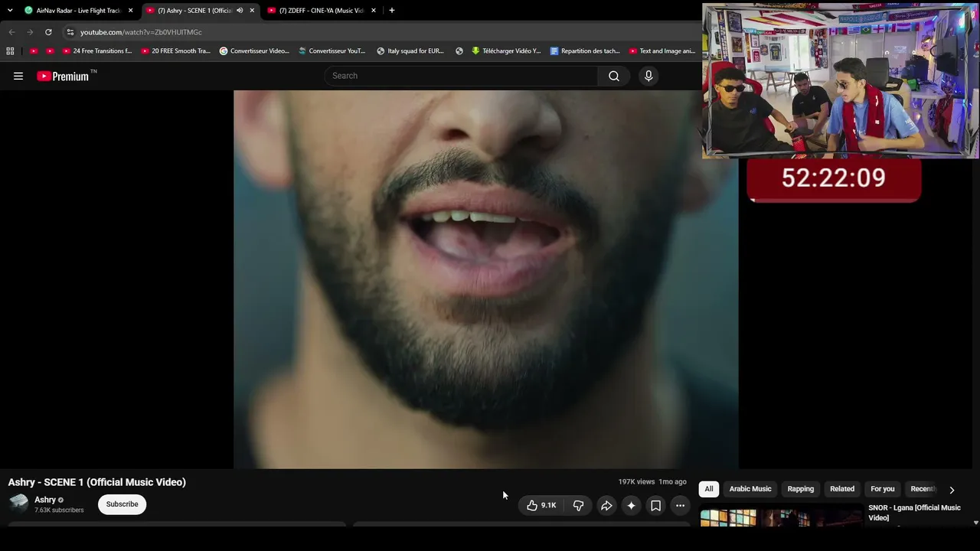Filter suggestions by Rapping
The width and height of the screenshot is (980, 551).
click(801, 489)
